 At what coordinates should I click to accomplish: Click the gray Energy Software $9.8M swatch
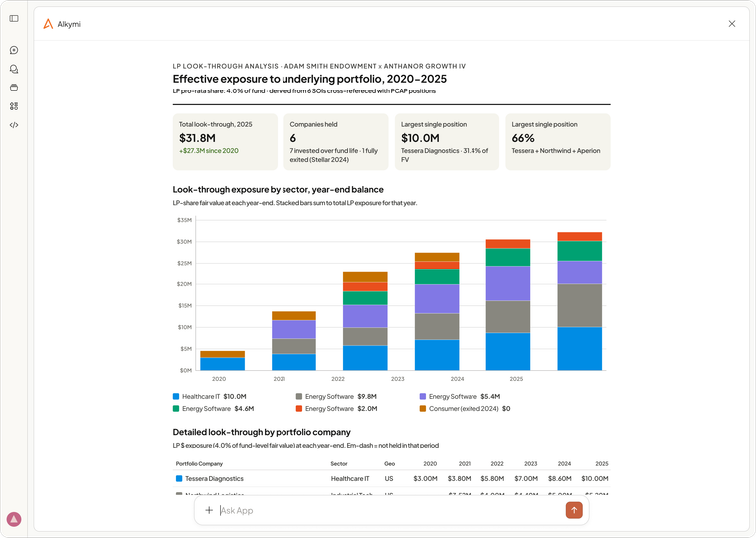[x=299, y=396]
